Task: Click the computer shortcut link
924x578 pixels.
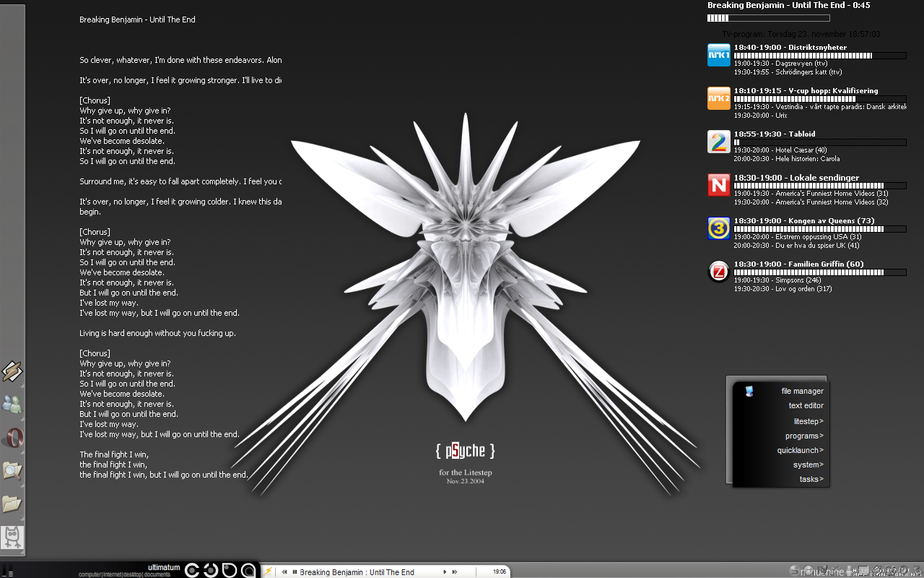Action: pos(90,574)
